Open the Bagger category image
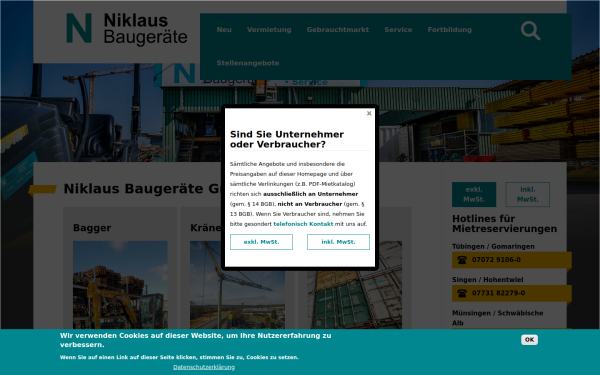This screenshot has height=375, width=600. pyautogui.click(x=120, y=285)
